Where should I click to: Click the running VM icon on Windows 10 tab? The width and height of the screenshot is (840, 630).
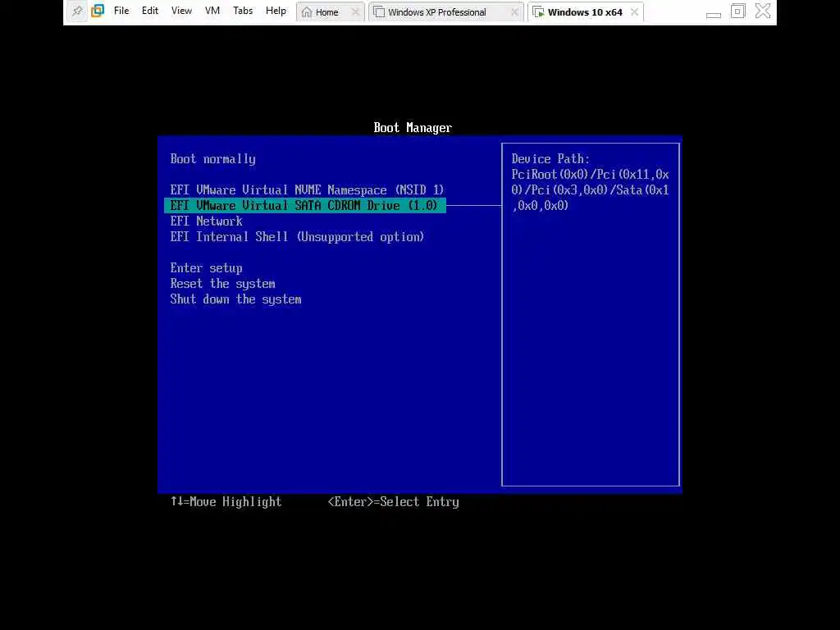538,11
